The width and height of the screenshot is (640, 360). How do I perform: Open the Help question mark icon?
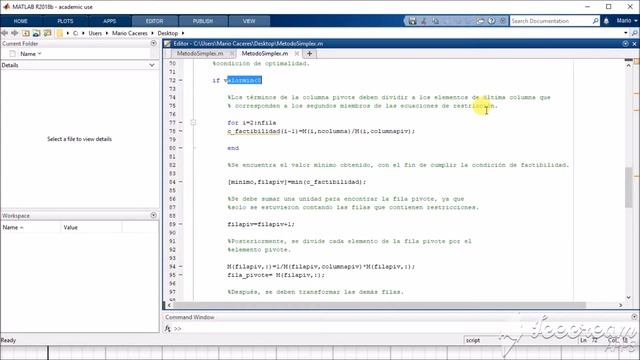(491, 21)
